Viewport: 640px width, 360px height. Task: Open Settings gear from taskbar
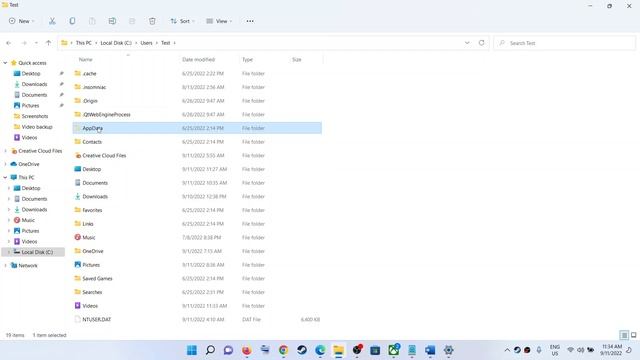(448, 350)
